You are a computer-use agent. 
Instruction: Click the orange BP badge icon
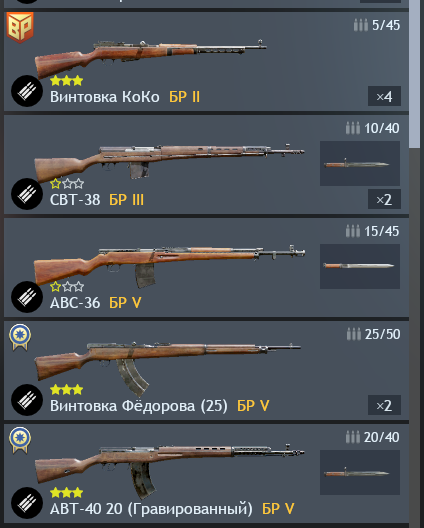pyautogui.click(x=20, y=27)
